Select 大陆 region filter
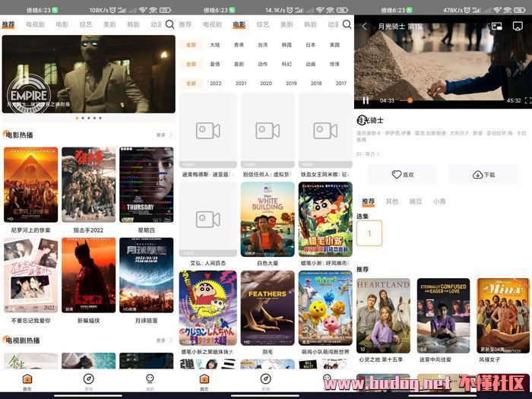The height and width of the screenshot is (399, 532). point(215,45)
